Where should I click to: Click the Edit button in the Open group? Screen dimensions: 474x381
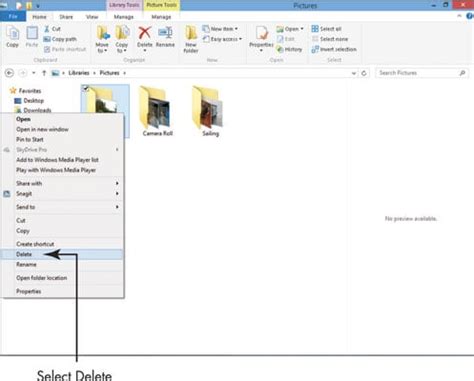point(286,39)
